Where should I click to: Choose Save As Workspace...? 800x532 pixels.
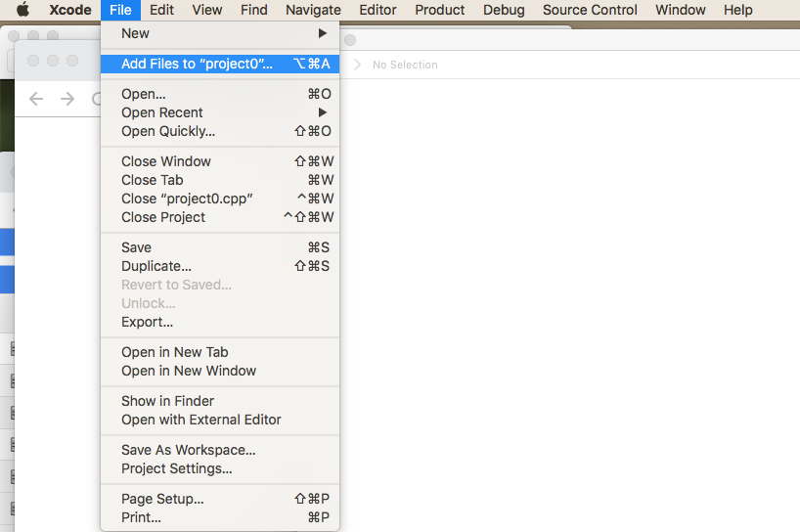(x=220, y=450)
